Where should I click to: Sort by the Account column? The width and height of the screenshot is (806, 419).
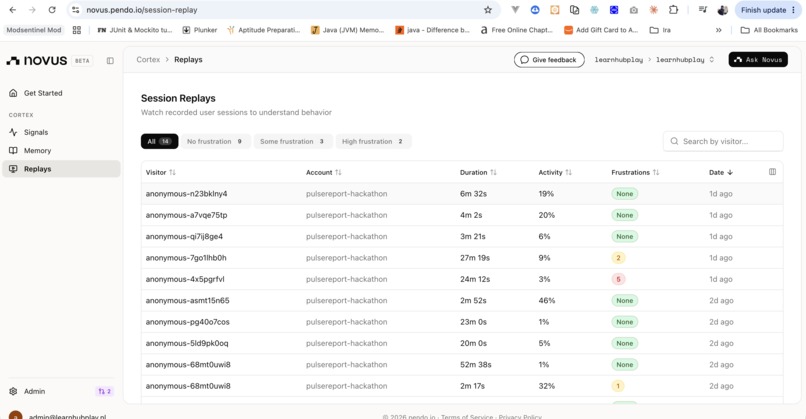pos(323,172)
